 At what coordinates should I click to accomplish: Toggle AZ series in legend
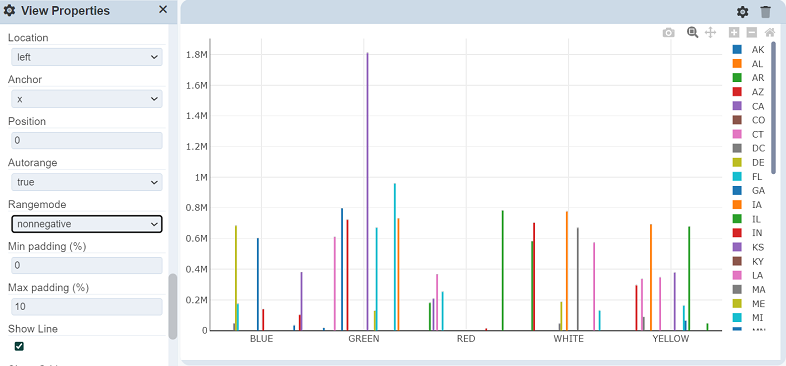(748, 92)
